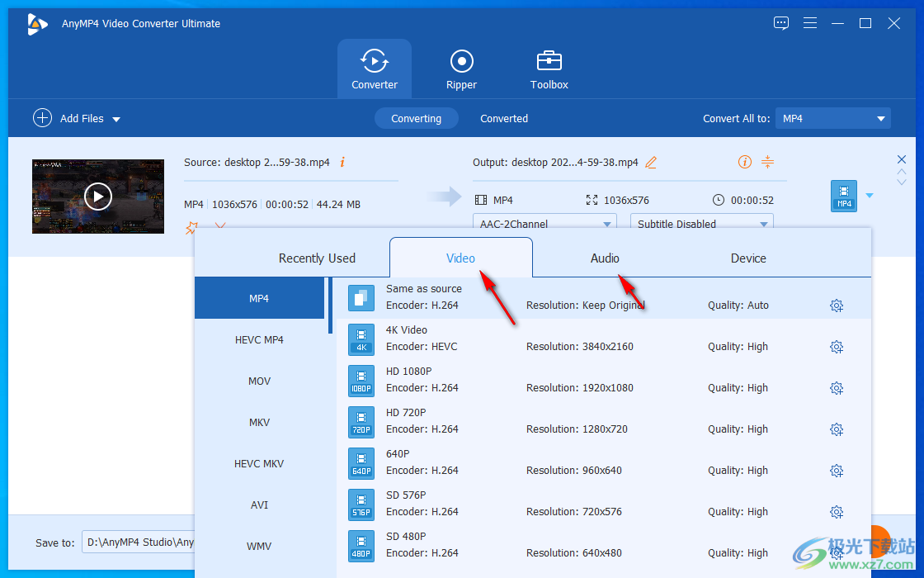The width and height of the screenshot is (924, 578).
Task: Click Resolution: 1920x1080 text
Action: [580, 387]
